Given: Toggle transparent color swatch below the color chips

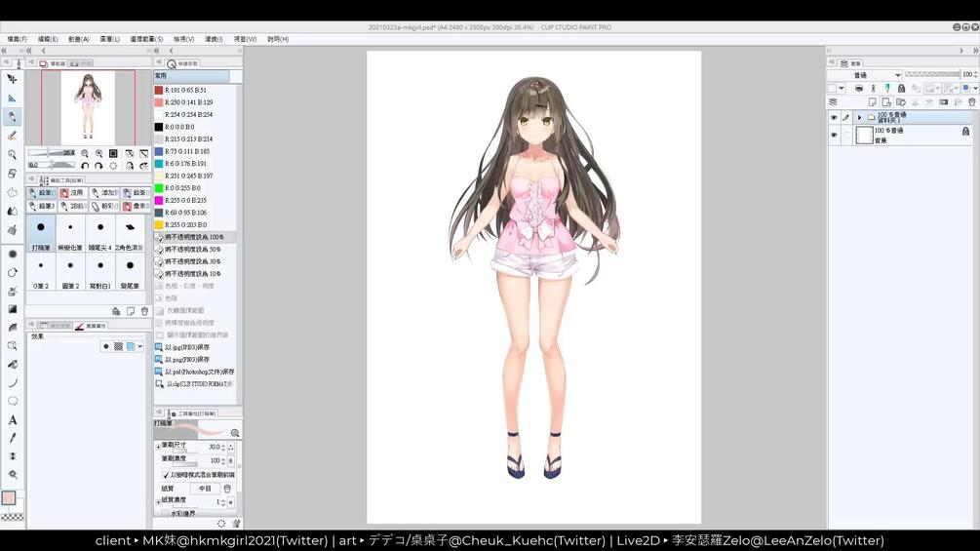Looking at the screenshot, I should point(12,517).
